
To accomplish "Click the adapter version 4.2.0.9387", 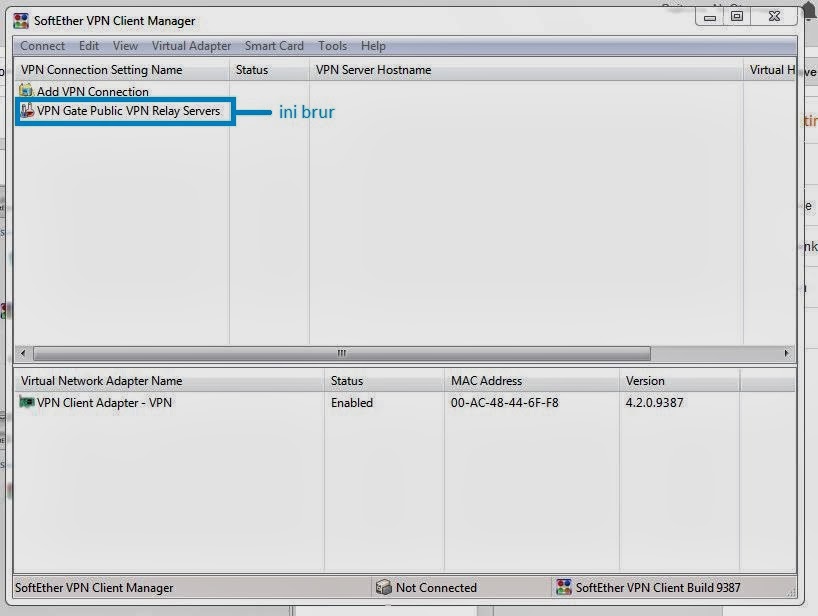I will tap(654, 403).
